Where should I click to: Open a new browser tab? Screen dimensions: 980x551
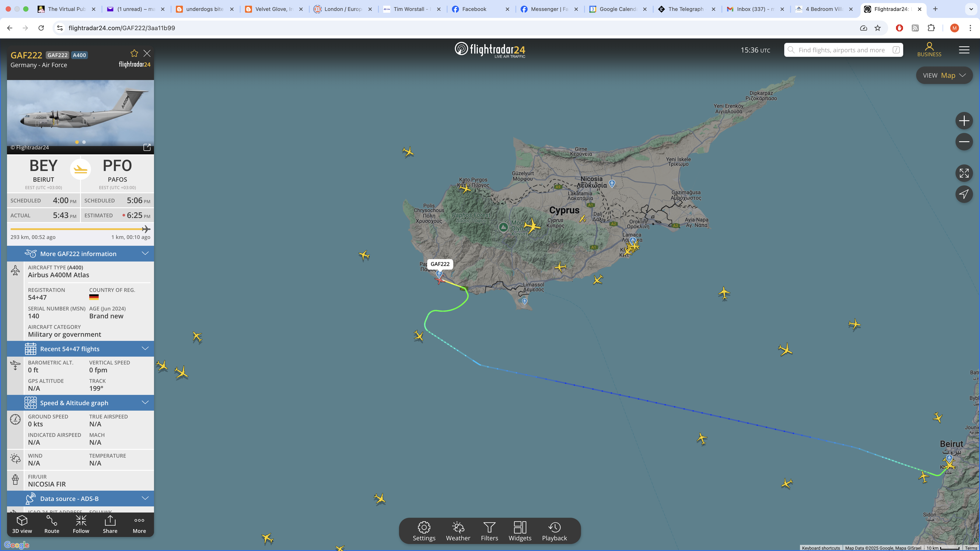coord(936,9)
